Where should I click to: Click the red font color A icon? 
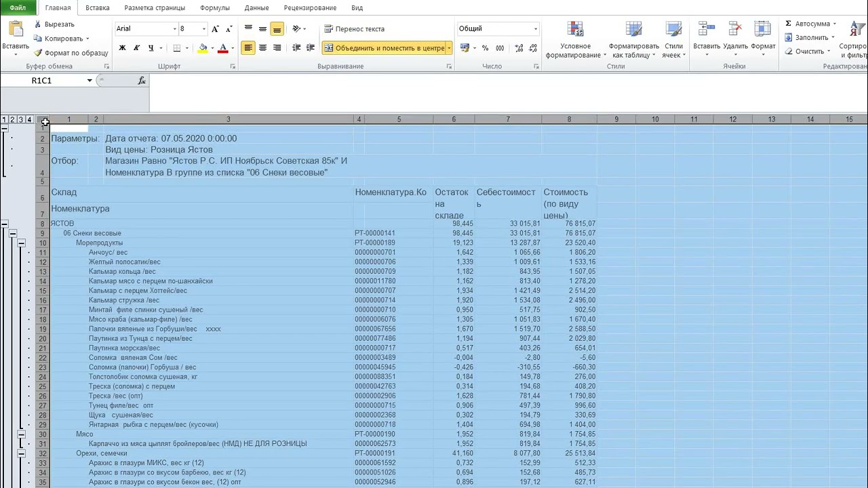click(222, 48)
